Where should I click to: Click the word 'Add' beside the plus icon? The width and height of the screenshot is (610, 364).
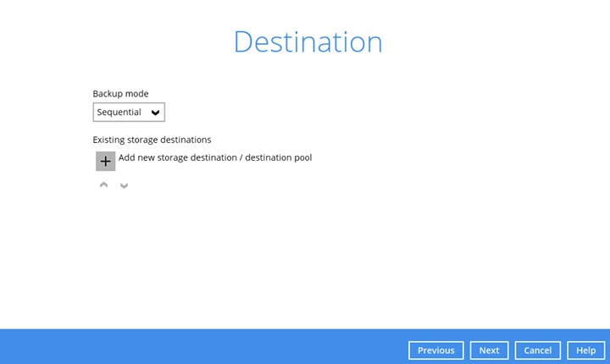pyautogui.click(x=127, y=157)
